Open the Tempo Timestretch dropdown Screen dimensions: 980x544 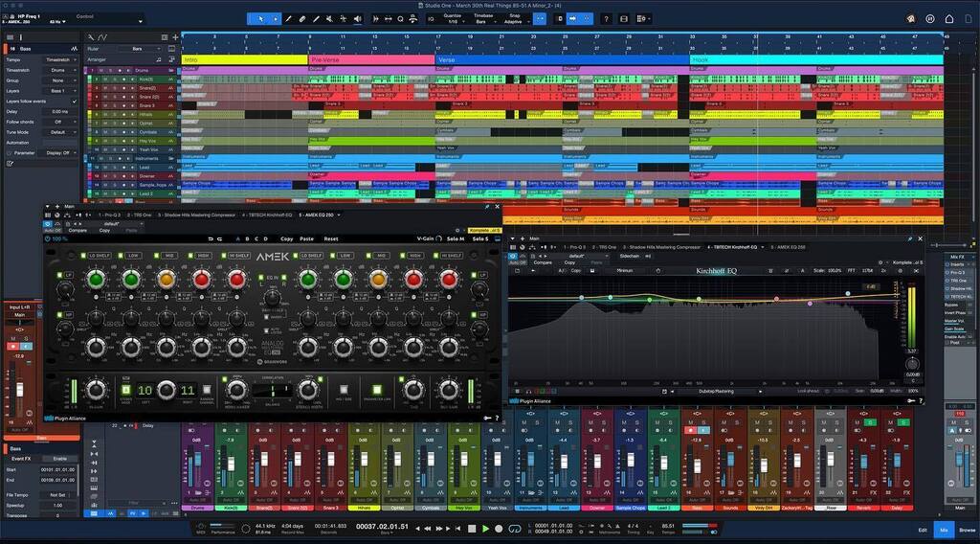pos(60,60)
